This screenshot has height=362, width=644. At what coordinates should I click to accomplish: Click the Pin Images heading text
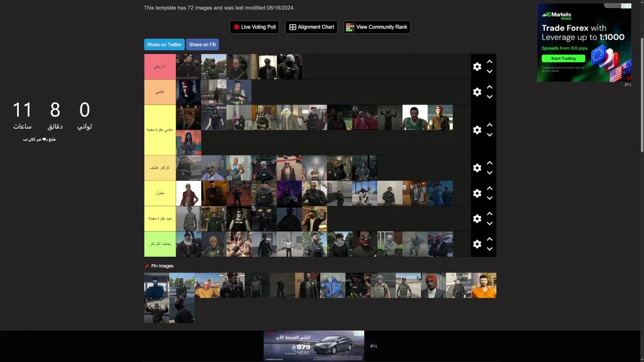[x=162, y=266]
